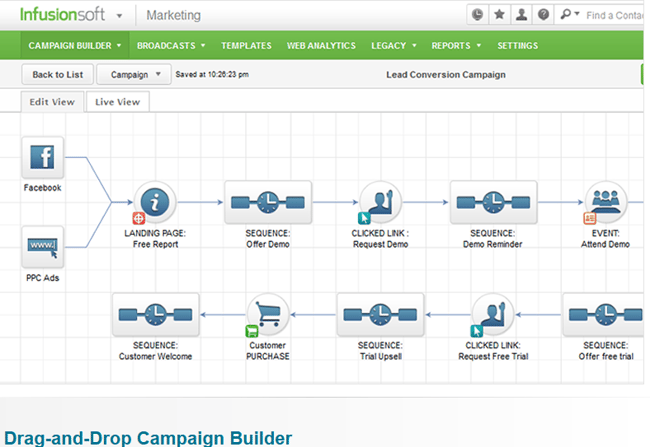
Task: Click the Marketing section title
Action: coord(173,15)
